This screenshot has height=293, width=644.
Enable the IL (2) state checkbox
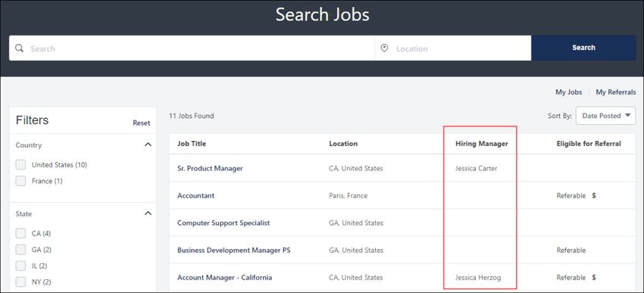(x=20, y=266)
